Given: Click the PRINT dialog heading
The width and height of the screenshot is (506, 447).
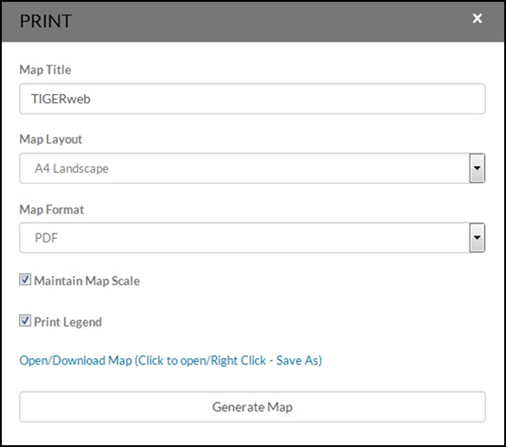Looking at the screenshot, I should [x=46, y=21].
